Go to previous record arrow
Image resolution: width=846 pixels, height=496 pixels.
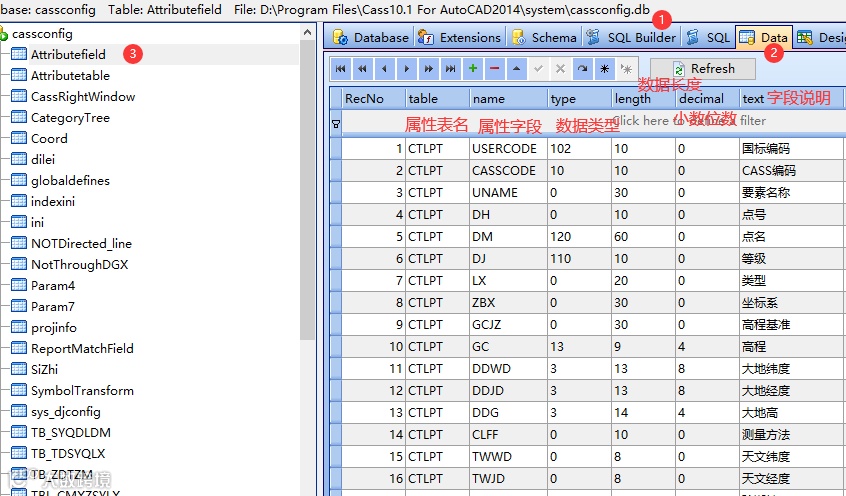coord(384,69)
